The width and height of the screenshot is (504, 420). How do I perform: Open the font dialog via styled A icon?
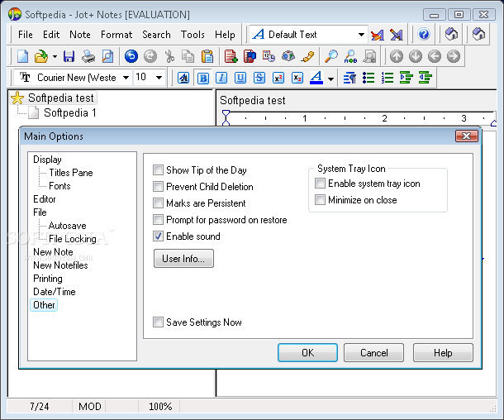point(183,78)
